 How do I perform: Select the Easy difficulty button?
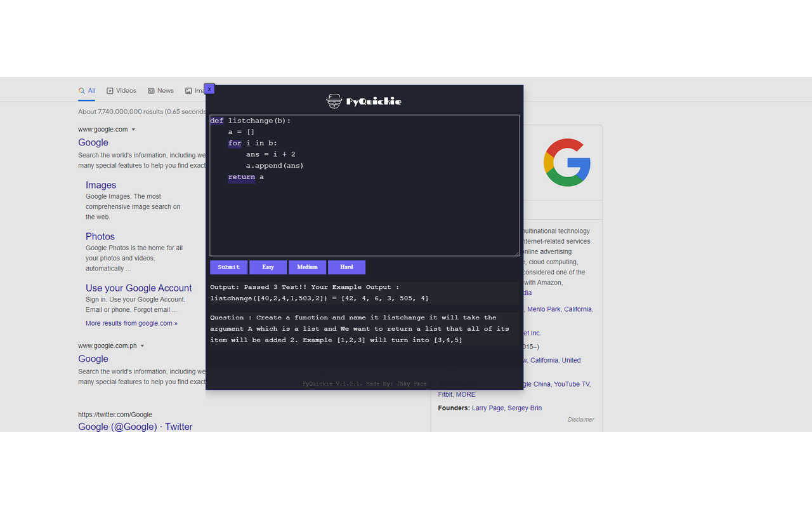[268, 267]
